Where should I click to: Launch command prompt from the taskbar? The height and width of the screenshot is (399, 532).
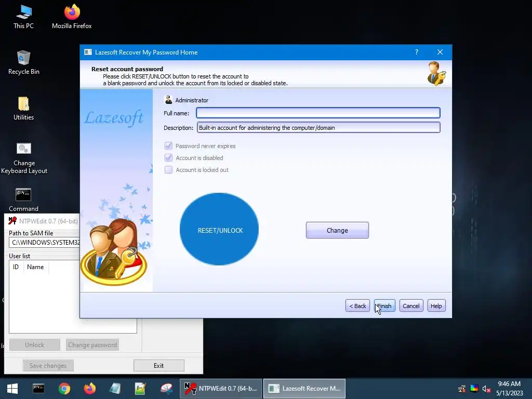pyautogui.click(x=38, y=389)
